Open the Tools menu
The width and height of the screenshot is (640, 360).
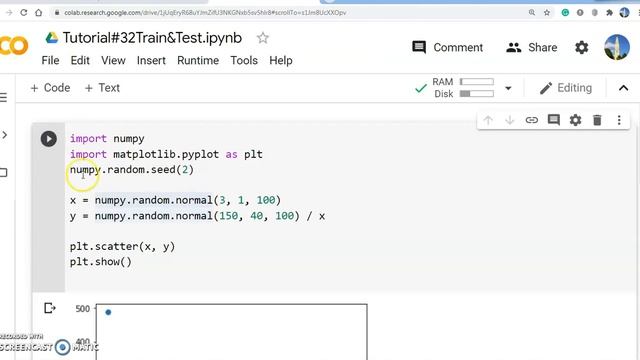(244, 60)
